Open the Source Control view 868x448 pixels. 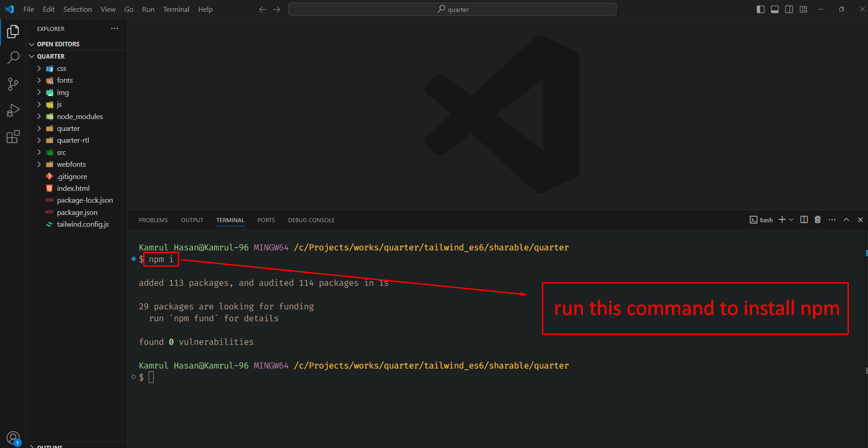tap(13, 84)
